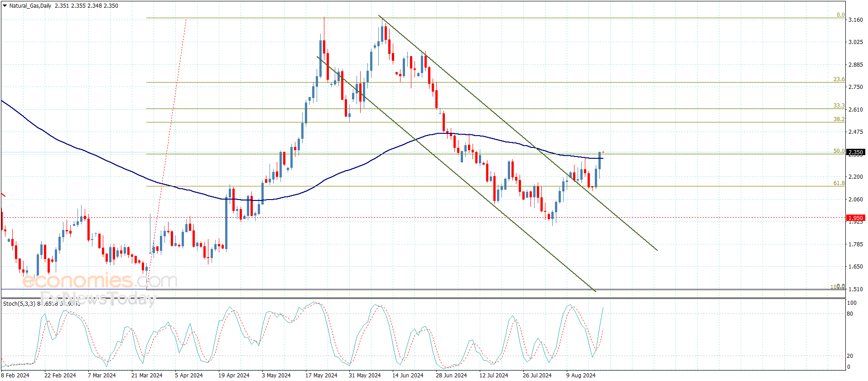Click the 8 Feb 2024 date label
868x381 pixels.
15,375
